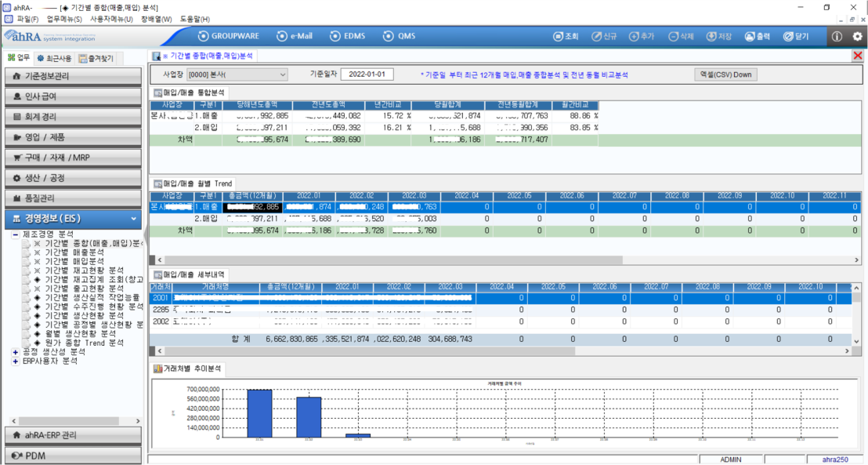Open the 기준정보관리 sidebar section

click(73, 76)
